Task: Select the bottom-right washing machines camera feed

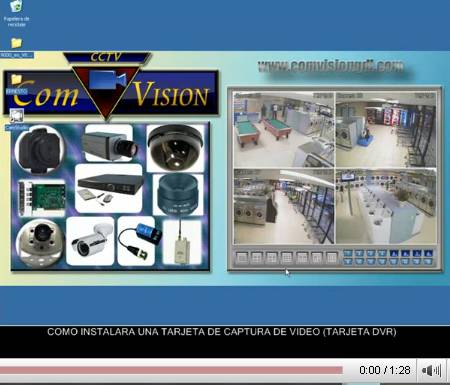Action: click(x=386, y=206)
